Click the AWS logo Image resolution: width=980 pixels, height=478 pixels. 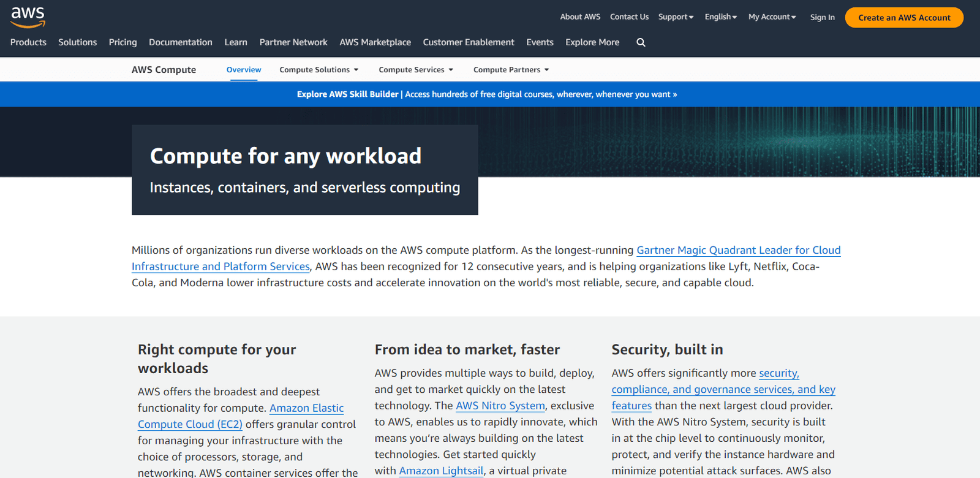[28, 17]
